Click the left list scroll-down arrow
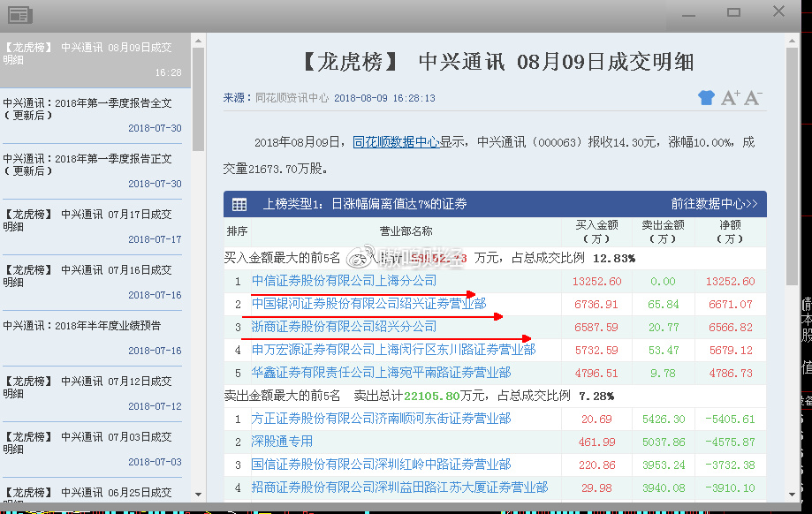The width and height of the screenshot is (812, 514). coord(198,495)
